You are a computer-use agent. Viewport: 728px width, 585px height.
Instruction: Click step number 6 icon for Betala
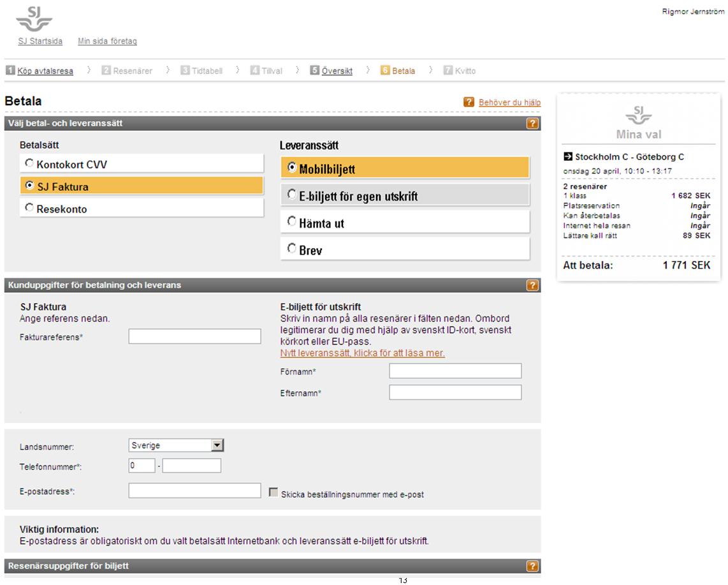point(385,70)
